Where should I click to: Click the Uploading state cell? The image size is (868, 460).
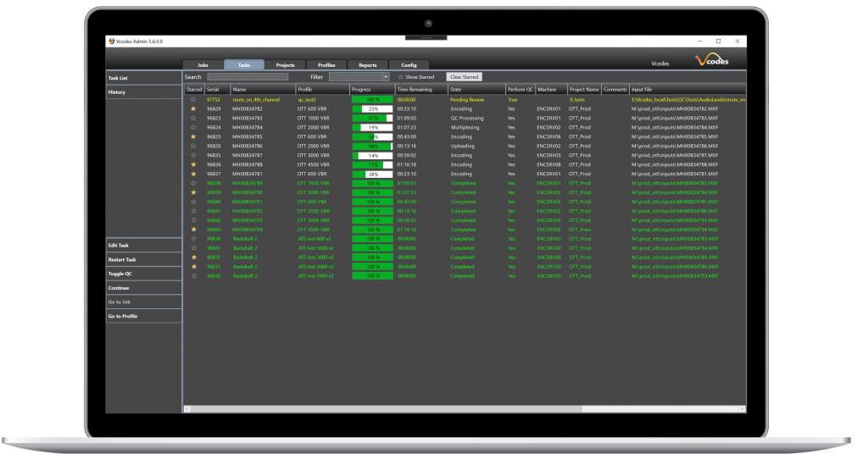click(462, 147)
